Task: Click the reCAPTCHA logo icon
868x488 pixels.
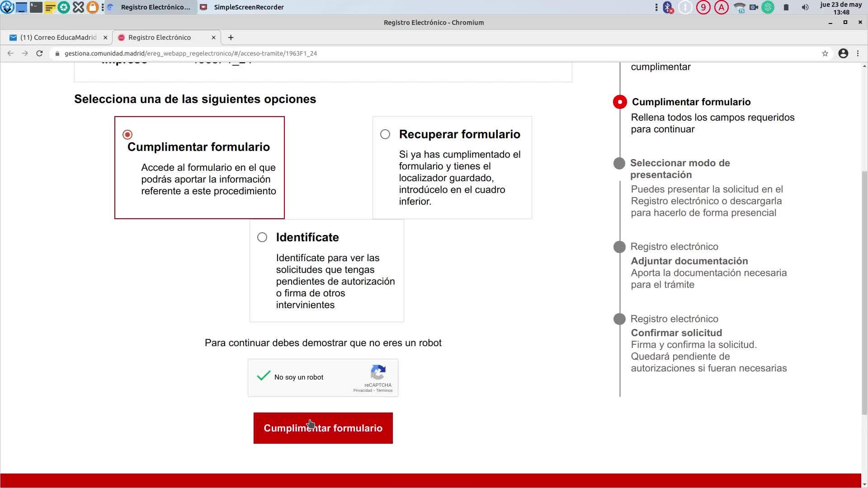Action: (378, 372)
